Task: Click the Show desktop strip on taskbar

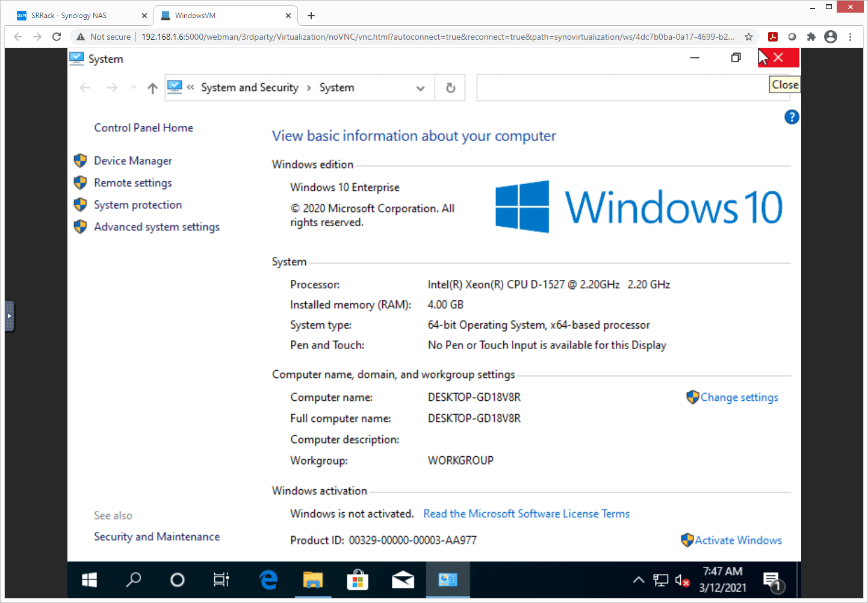Action: pos(798,580)
